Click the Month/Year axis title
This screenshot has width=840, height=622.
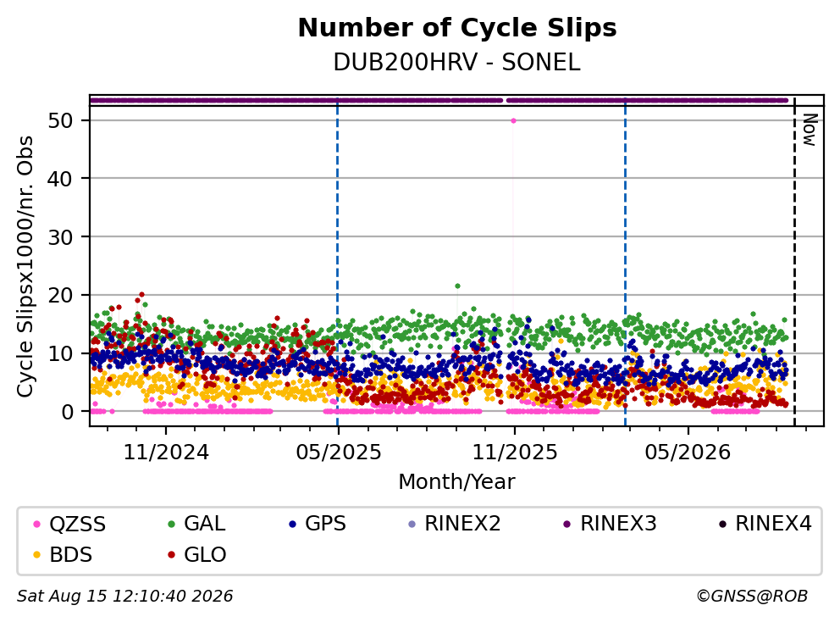pyautogui.click(x=456, y=481)
